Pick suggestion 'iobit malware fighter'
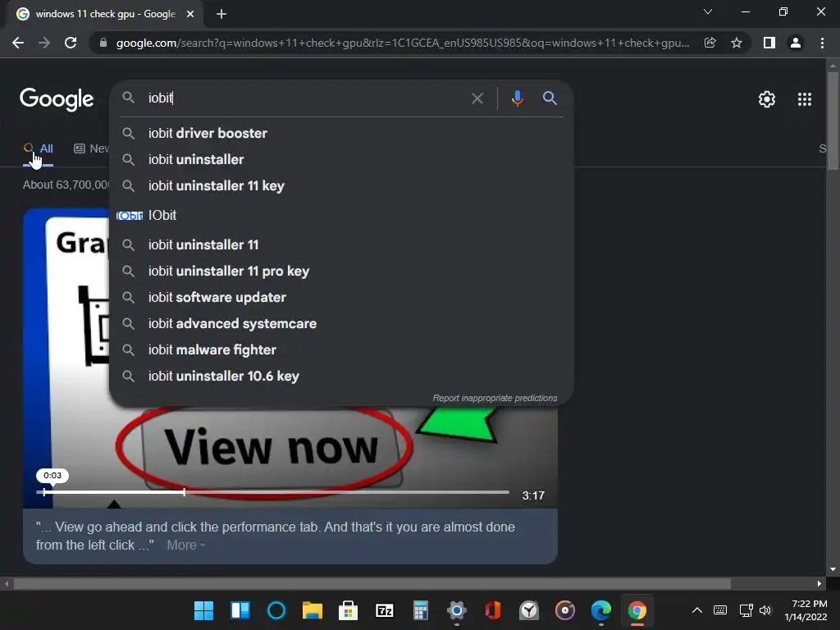Image resolution: width=840 pixels, height=630 pixels. (341, 349)
